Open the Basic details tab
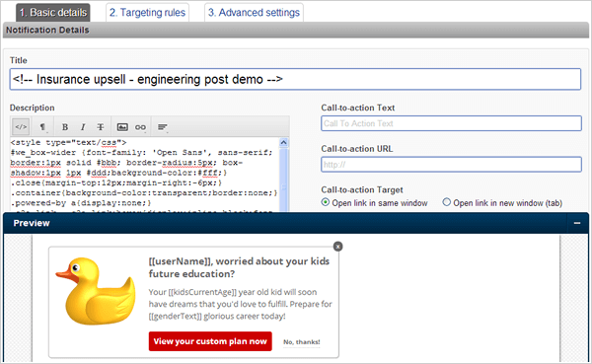 tap(53, 13)
